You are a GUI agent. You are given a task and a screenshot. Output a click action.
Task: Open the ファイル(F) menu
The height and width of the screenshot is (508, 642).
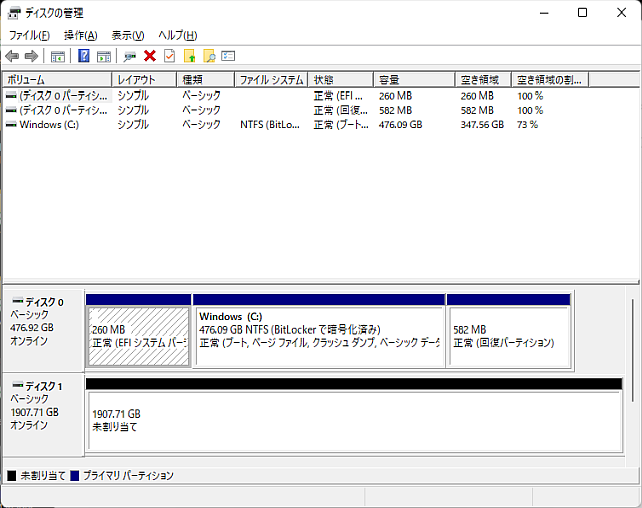pos(29,36)
